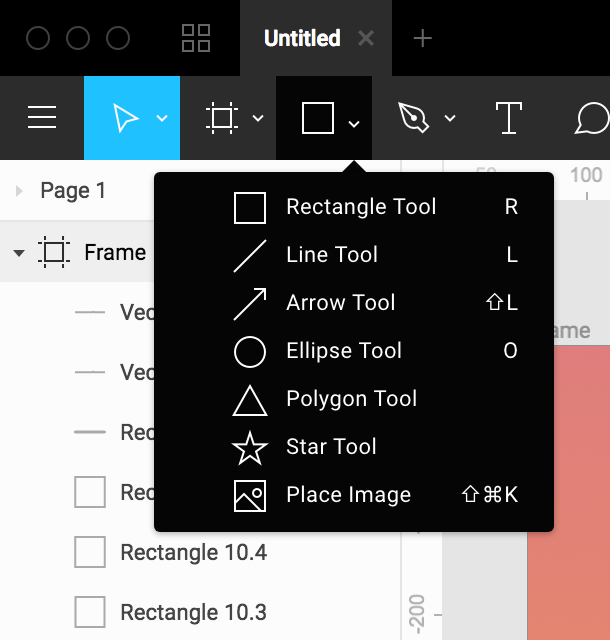Pick Place Image from the menu
The height and width of the screenshot is (640, 610).
click(348, 495)
